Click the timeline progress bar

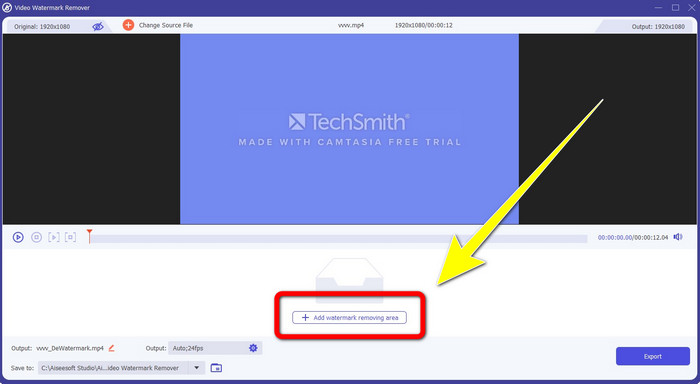338,239
